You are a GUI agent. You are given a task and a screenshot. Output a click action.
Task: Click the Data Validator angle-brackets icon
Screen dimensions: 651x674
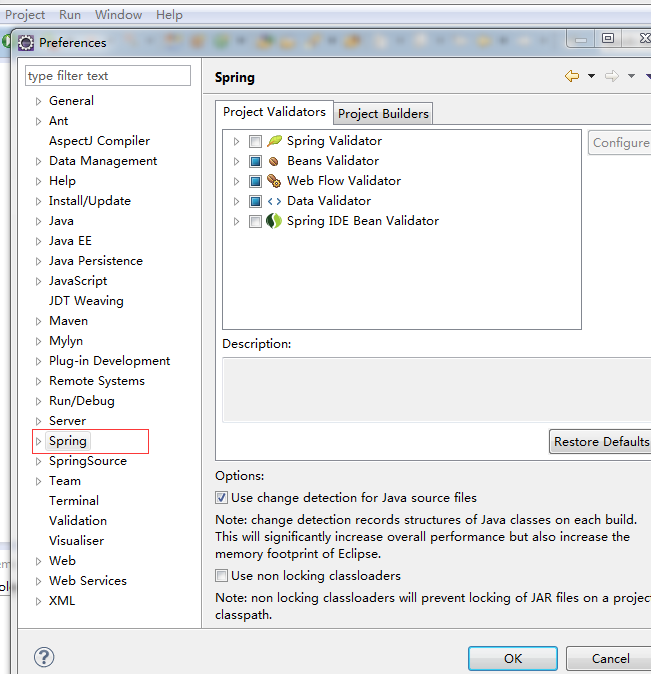(274, 201)
